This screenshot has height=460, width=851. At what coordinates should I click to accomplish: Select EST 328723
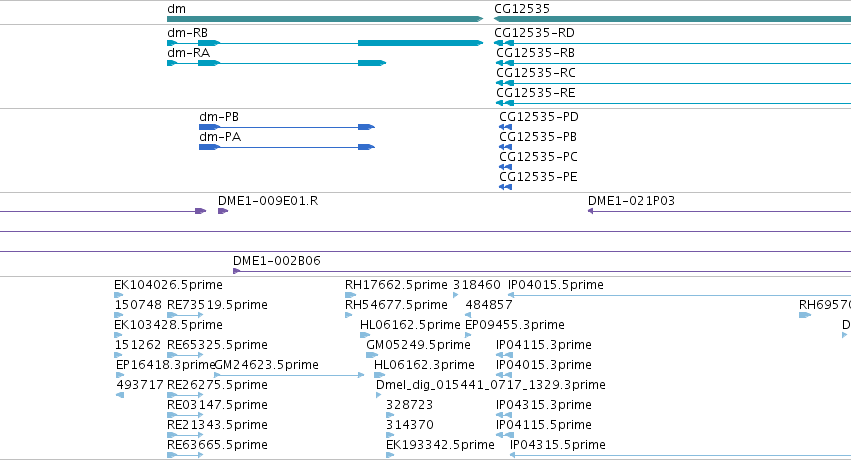[409, 405]
